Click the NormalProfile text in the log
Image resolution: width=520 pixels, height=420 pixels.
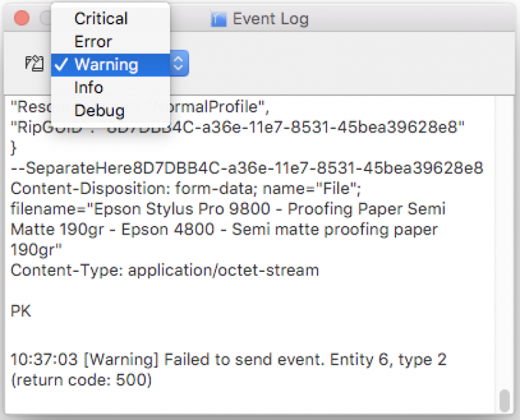211,107
